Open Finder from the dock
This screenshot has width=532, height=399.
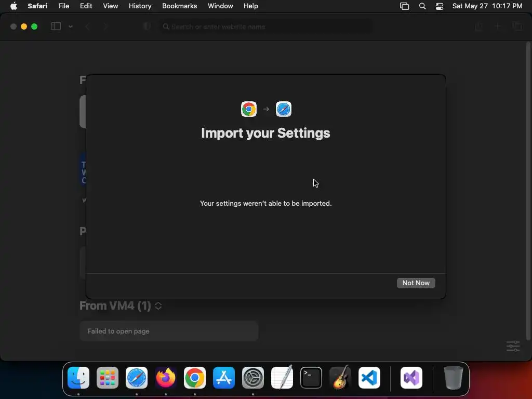click(x=78, y=378)
